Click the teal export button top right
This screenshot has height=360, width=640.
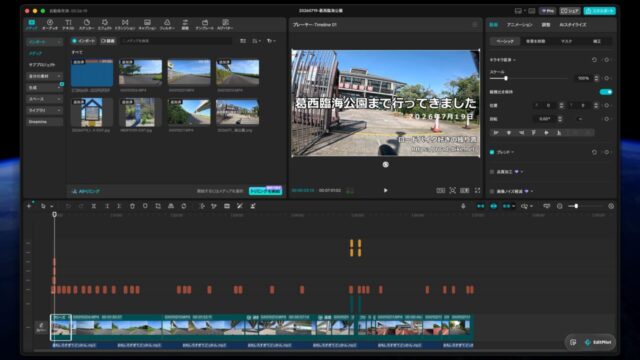tap(599, 11)
